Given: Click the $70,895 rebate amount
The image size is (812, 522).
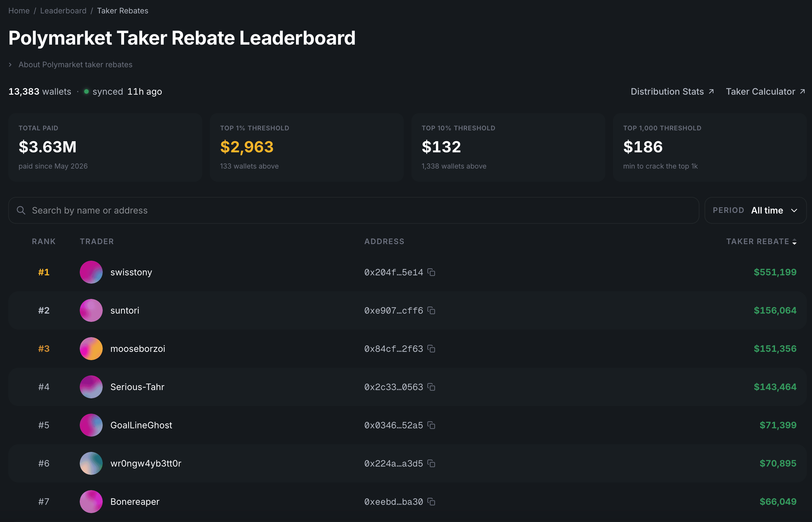Looking at the screenshot, I should pyautogui.click(x=778, y=463).
